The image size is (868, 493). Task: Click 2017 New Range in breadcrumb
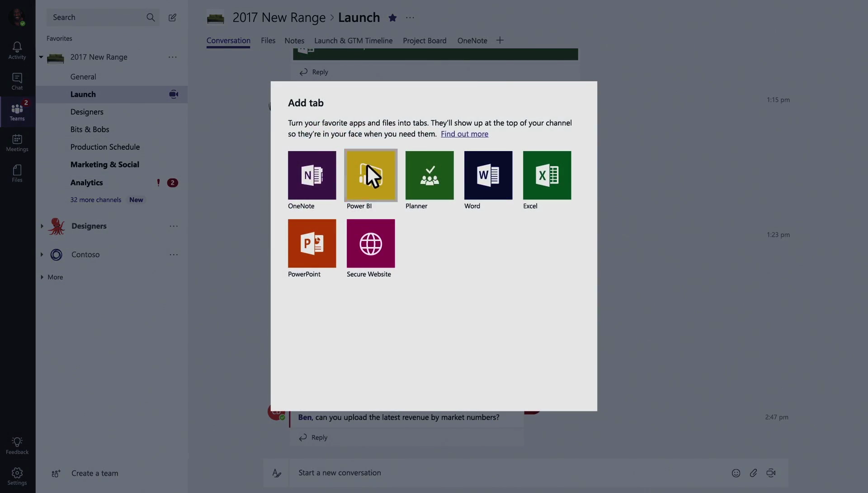pyautogui.click(x=279, y=18)
